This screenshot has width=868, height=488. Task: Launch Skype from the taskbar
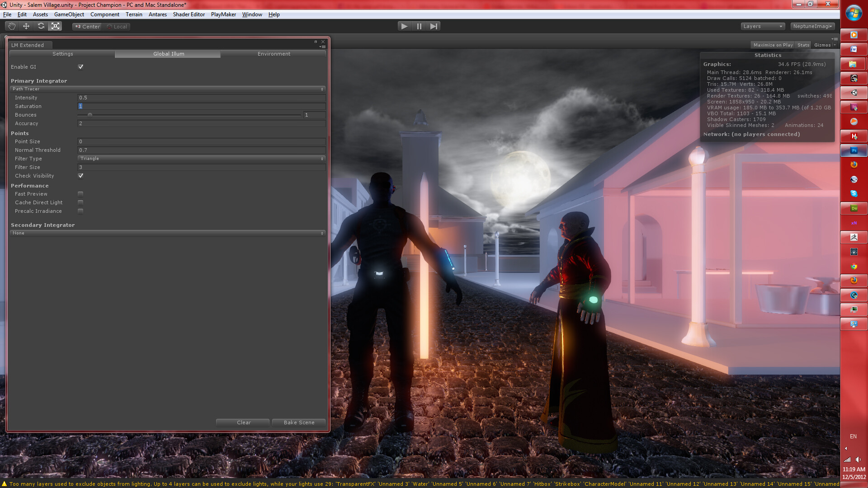coord(854,193)
